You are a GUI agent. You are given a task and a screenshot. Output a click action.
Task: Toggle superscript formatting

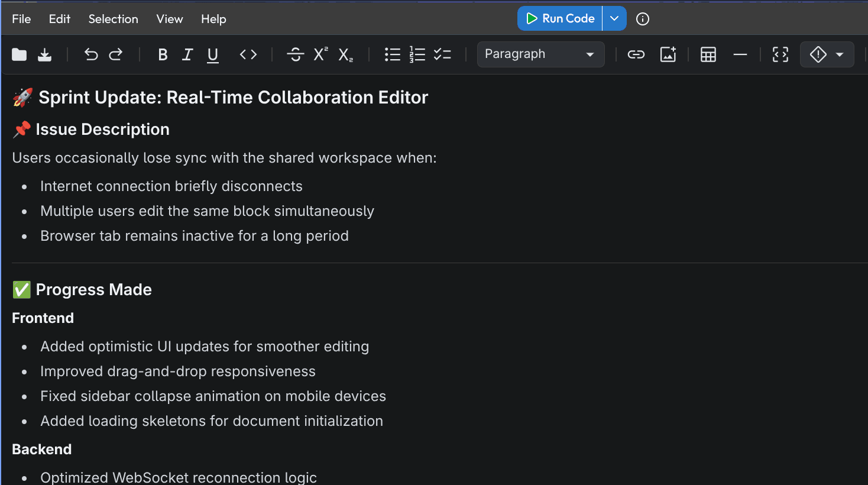(320, 54)
